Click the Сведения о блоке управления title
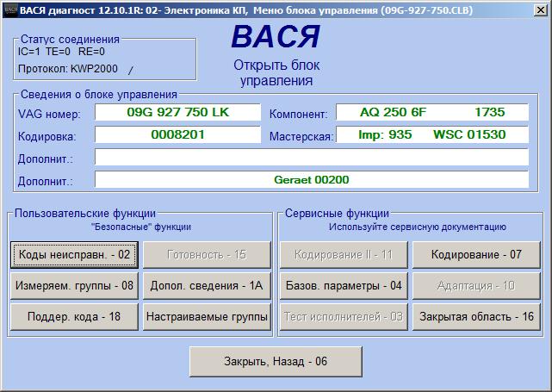The image size is (552, 392). 99,95
